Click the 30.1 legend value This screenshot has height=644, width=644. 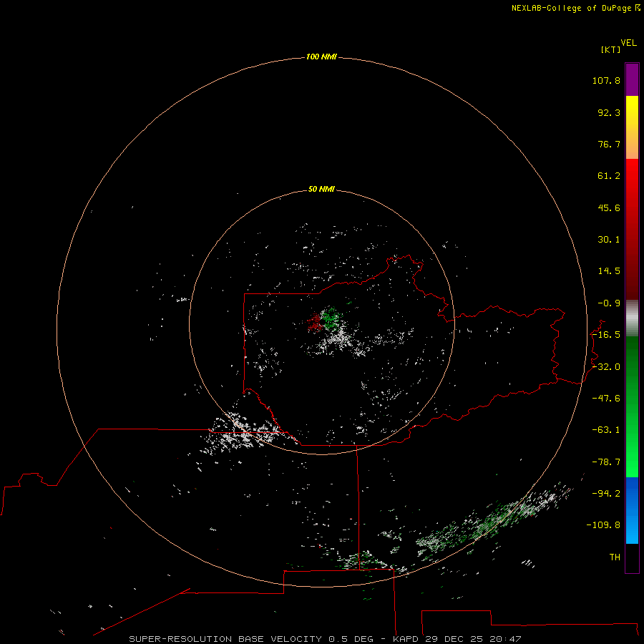pyautogui.click(x=609, y=240)
